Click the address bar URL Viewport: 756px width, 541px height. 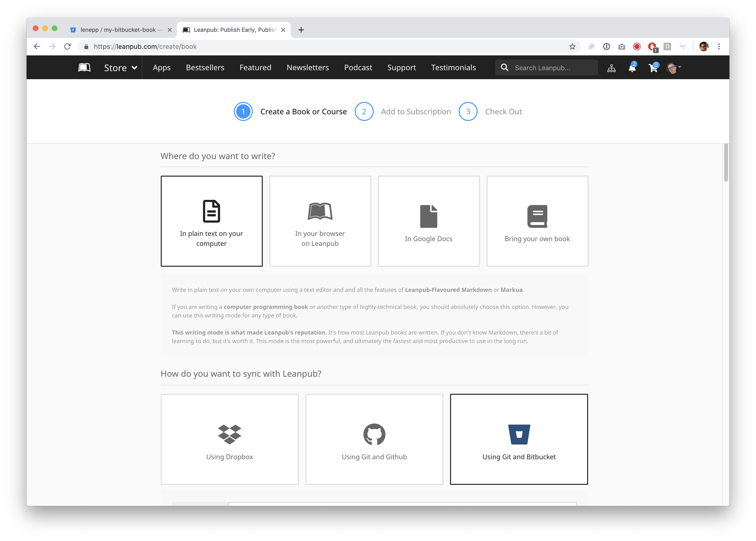[x=145, y=47]
